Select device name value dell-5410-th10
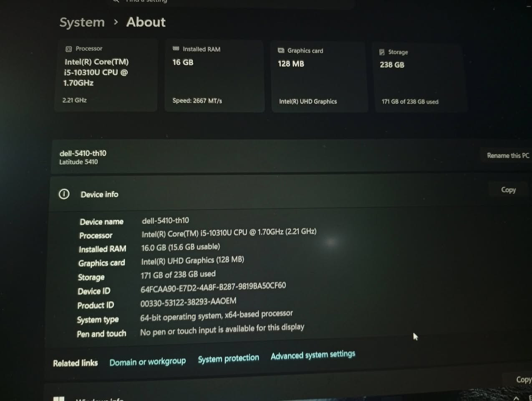This screenshot has height=401, width=532. coord(165,220)
